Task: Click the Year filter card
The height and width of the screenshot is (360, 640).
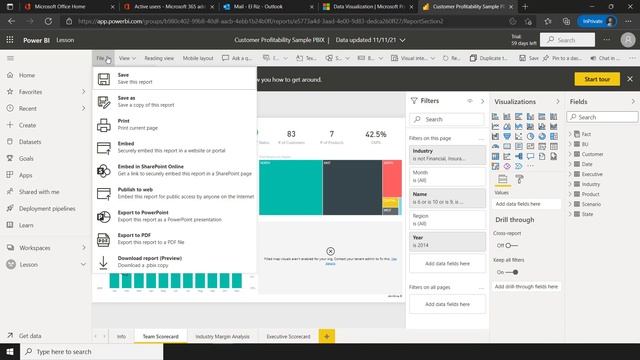Action: [447, 241]
